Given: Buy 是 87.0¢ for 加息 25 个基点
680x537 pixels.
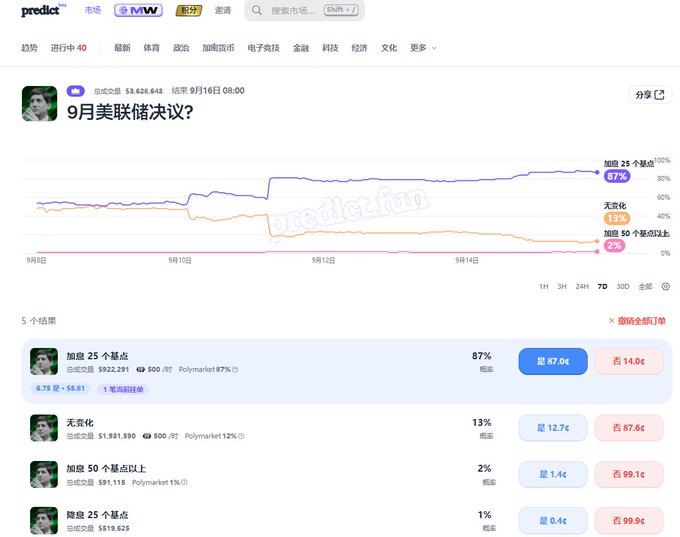Looking at the screenshot, I should pyautogui.click(x=553, y=361).
